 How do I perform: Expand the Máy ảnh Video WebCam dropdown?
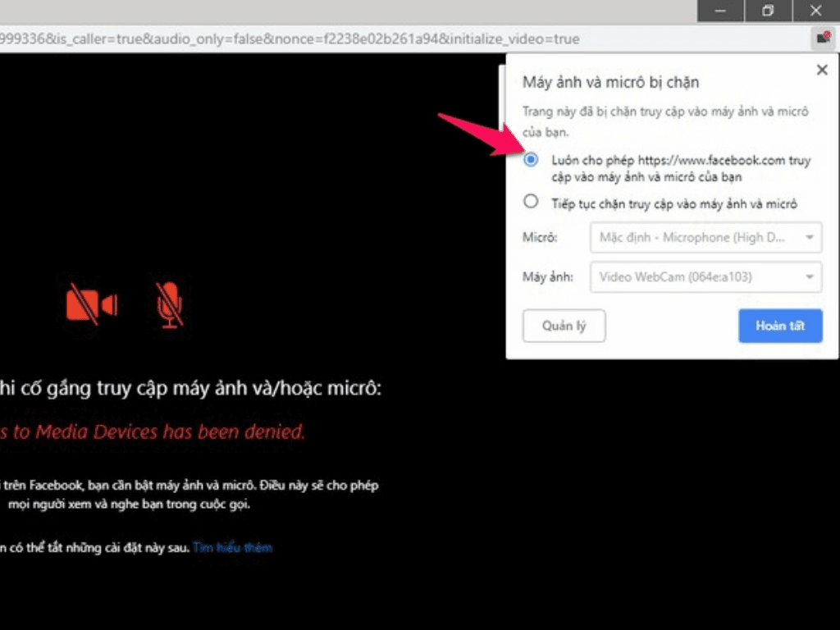point(705,277)
